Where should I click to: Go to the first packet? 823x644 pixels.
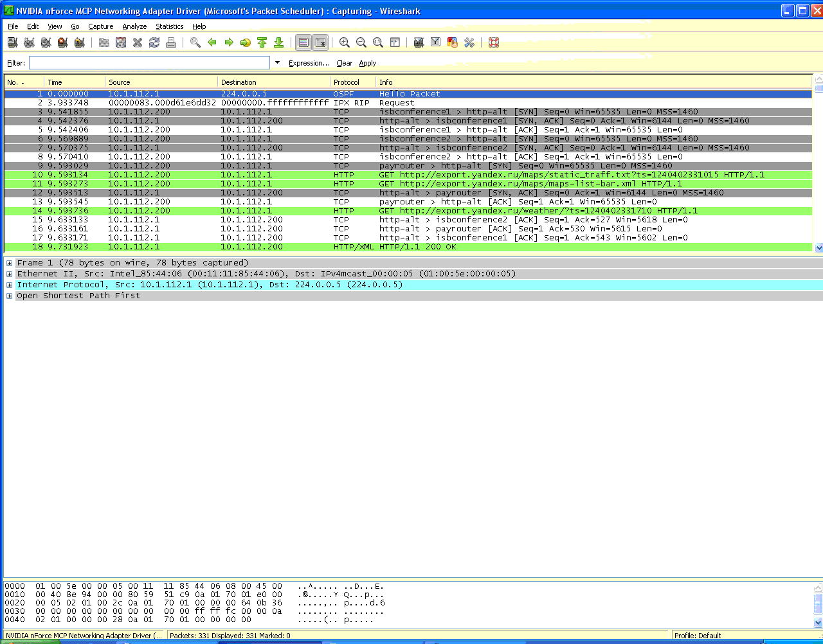[262, 42]
